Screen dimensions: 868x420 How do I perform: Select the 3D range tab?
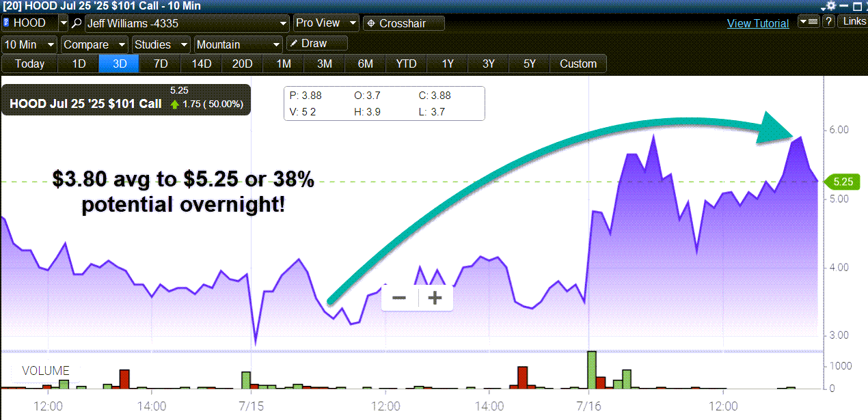120,64
